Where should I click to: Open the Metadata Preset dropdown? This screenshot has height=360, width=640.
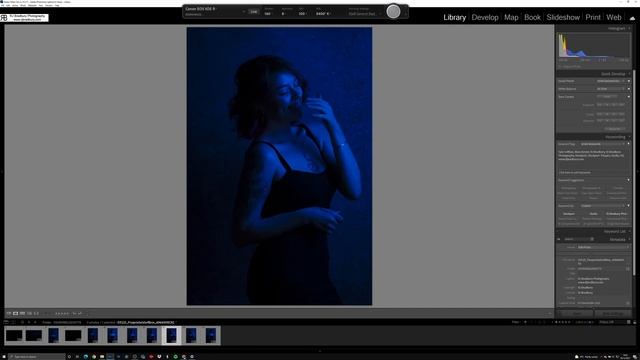click(603, 247)
